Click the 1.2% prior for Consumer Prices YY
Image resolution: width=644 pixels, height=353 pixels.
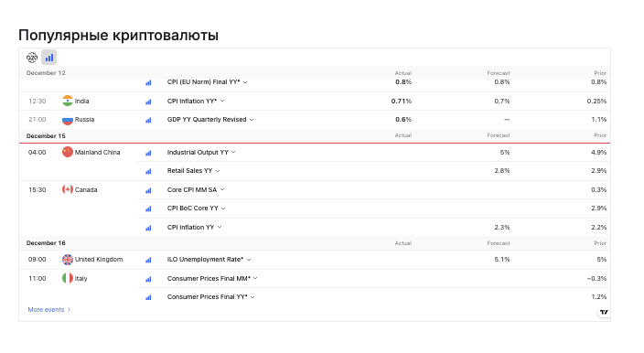click(599, 297)
